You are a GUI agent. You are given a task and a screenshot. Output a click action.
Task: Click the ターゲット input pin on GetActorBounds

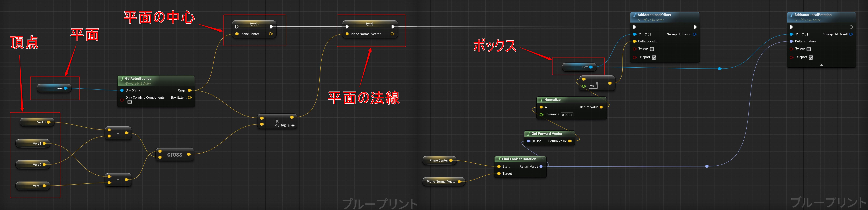[x=122, y=90]
